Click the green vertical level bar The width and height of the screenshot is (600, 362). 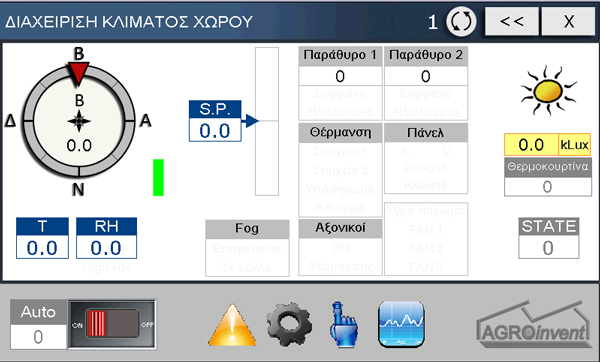click(158, 178)
